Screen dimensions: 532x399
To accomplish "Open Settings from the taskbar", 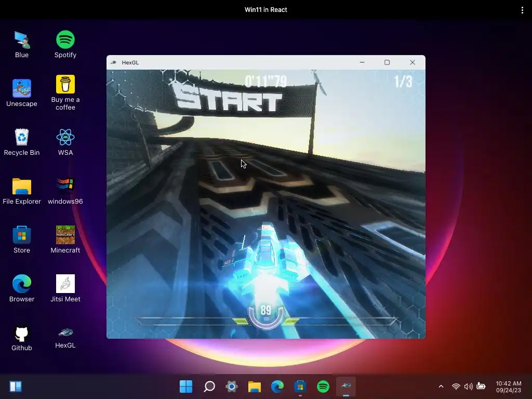I will pos(232,387).
